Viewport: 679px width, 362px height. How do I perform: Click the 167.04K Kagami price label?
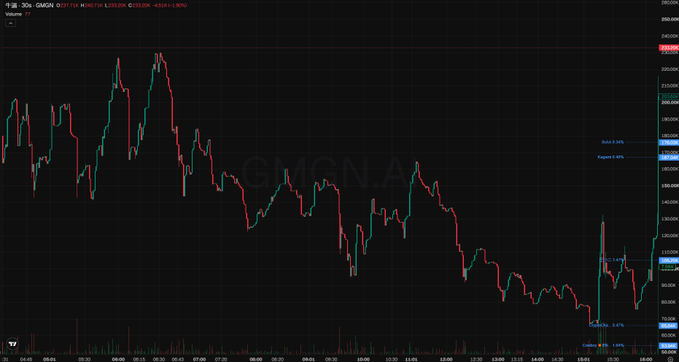[668, 158]
